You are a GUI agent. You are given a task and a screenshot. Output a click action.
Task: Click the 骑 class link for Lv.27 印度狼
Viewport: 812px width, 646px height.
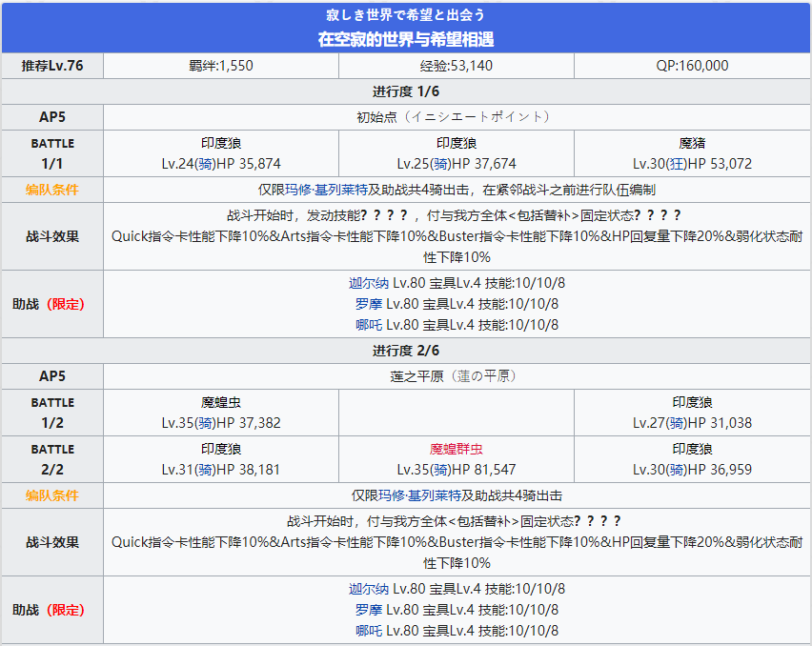[x=677, y=423]
